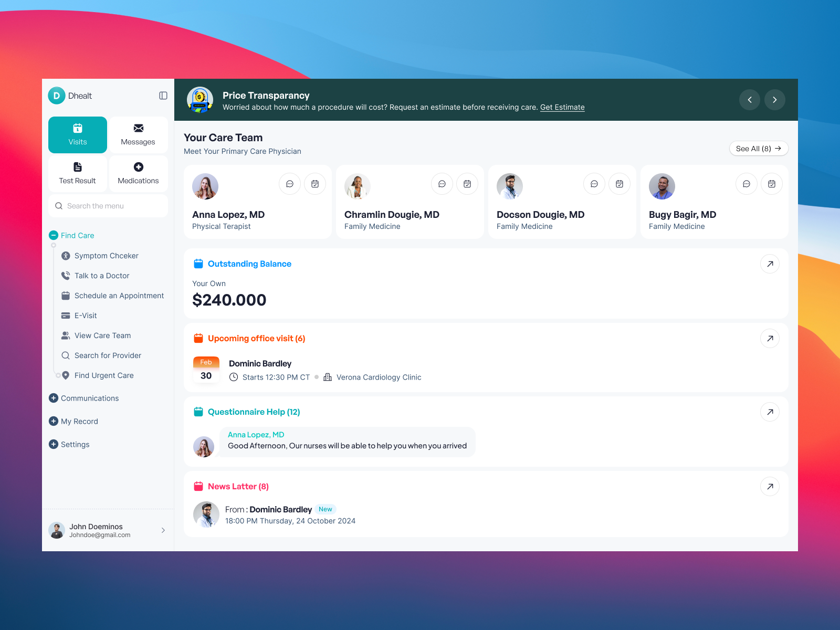Open View Care Team
The width and height of the screenshot is (840, 630).
96,335
